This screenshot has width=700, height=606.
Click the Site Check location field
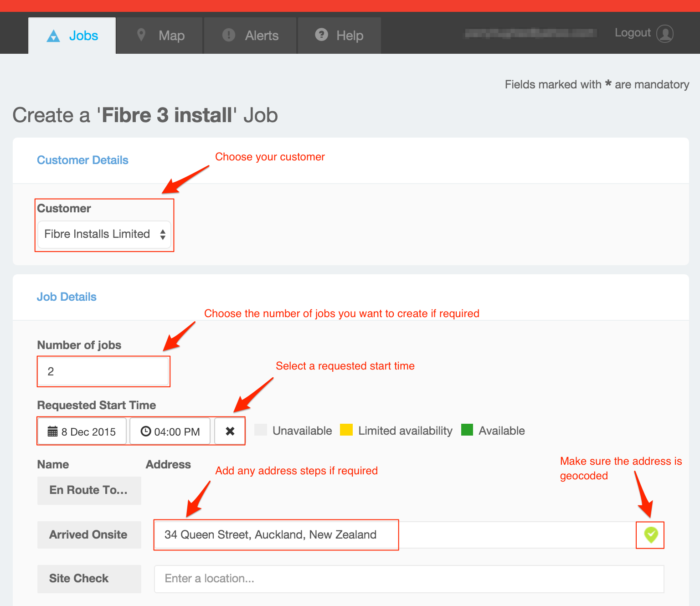(409, 579)
